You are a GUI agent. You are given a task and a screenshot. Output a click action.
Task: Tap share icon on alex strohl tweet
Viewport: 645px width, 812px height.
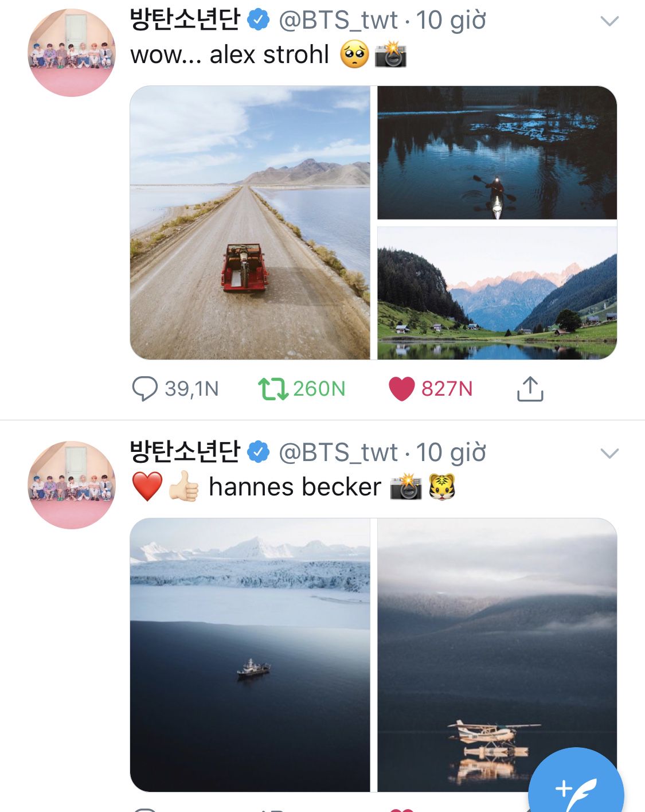[x=530, y=389]
